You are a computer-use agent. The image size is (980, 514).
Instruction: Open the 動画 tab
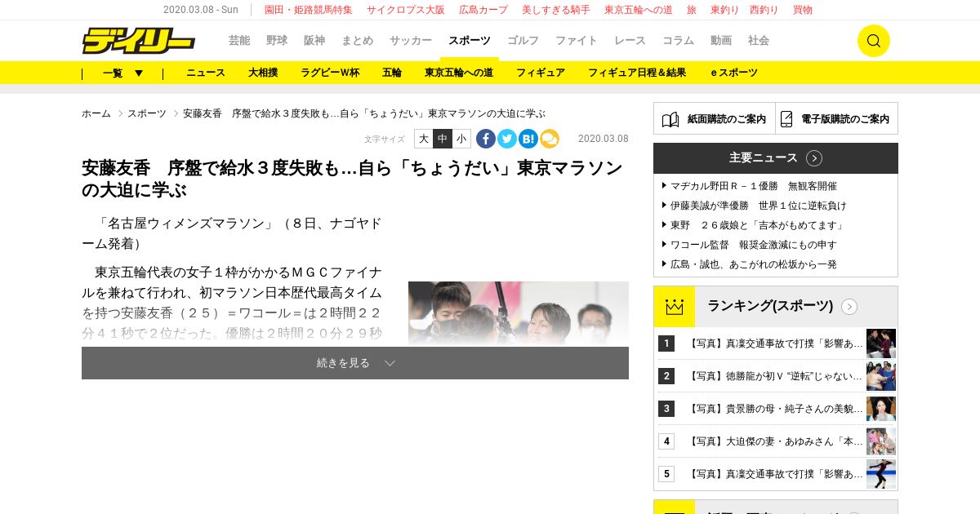pos(721,41)
